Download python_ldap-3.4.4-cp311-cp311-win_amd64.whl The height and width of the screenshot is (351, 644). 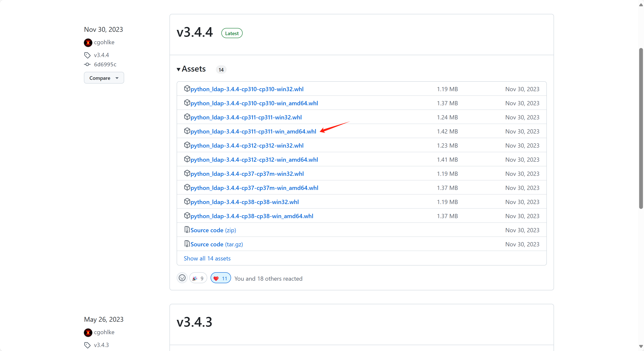coord(253,131)
